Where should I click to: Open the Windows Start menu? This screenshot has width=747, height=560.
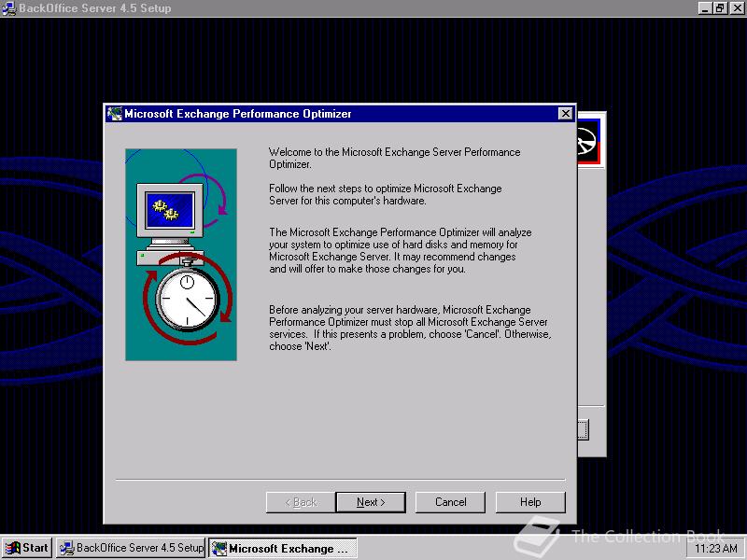pyautogui.click(x=27, y=548)
